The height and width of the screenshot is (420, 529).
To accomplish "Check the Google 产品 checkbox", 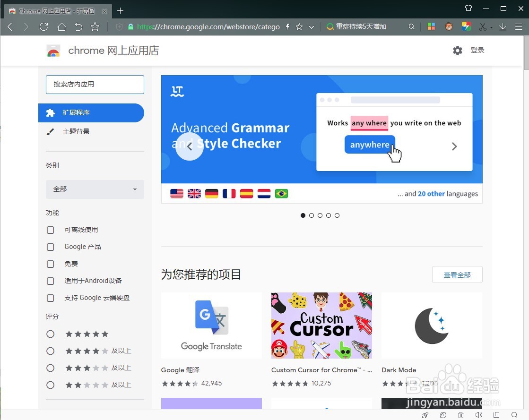I will (x=50, y=247).
